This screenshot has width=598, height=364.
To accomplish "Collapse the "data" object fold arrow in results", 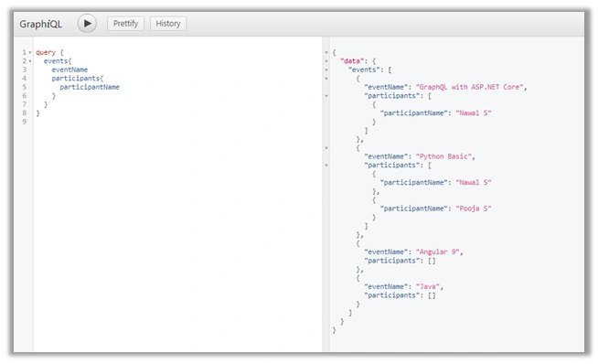I will (326, 61).
